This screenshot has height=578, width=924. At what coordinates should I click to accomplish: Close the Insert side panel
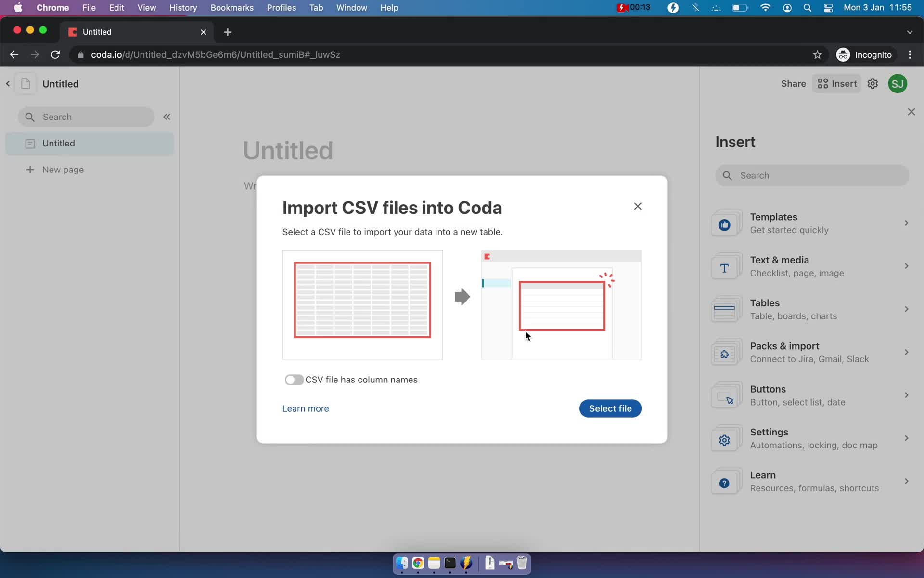tap(911, 112)
